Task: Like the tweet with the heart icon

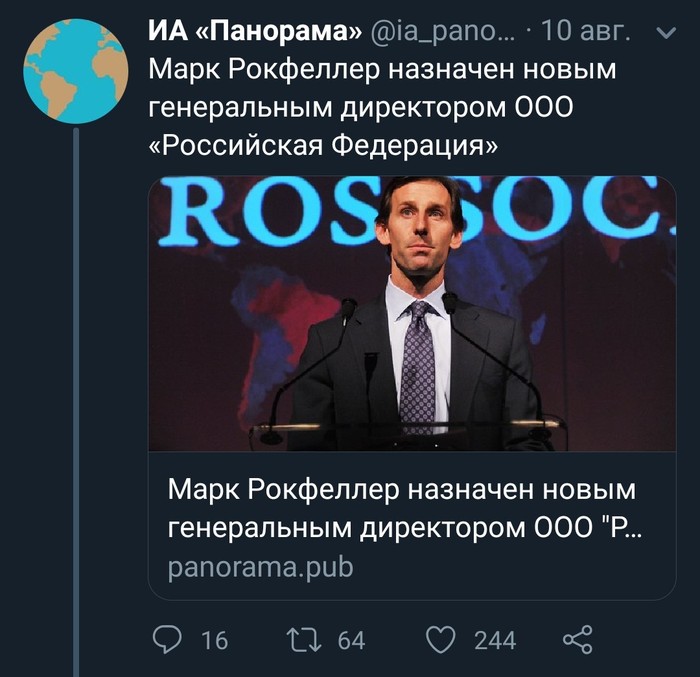Action: pos(440,639)
